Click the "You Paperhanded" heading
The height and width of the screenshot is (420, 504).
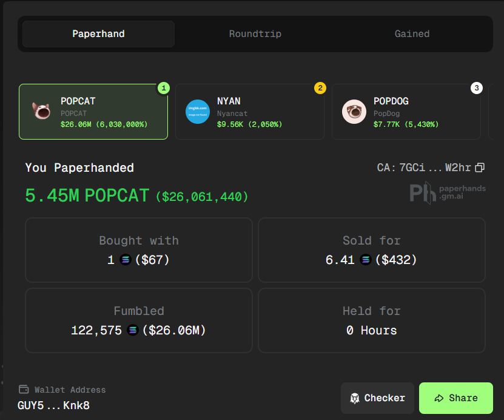click(x=79, y=168)
